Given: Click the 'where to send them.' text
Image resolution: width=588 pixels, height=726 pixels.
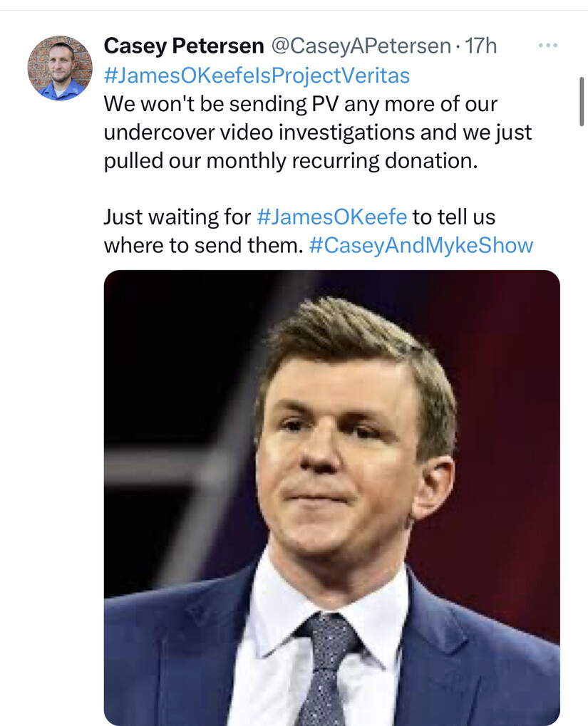Looking at the screenshot, I should [x=203, y=245].
